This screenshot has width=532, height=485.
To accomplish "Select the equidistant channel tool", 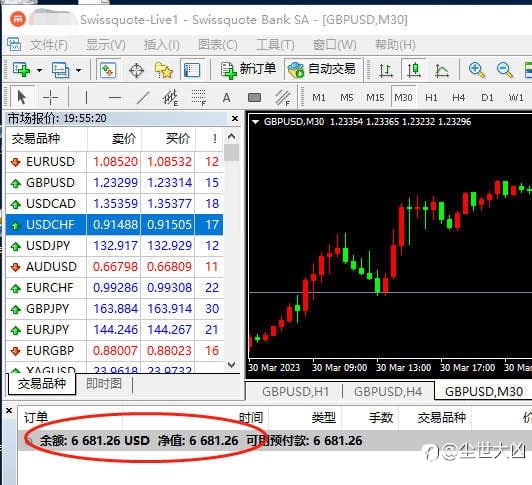I will (x=170, y=98).
